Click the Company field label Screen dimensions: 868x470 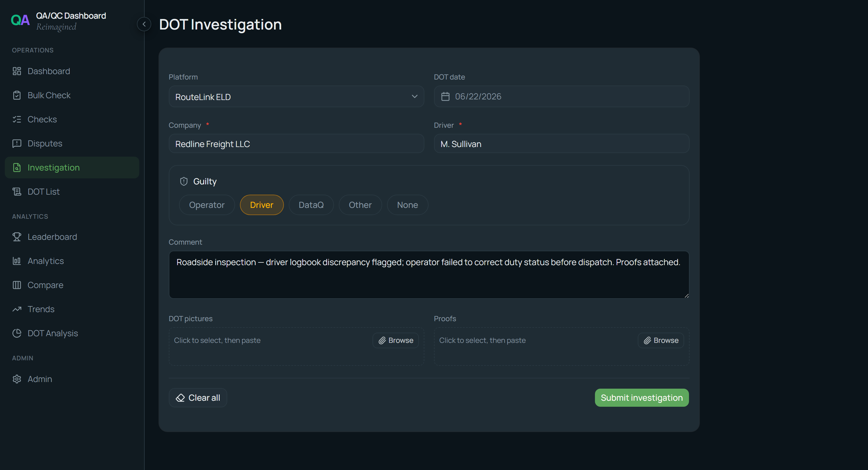tap(185, 125)
